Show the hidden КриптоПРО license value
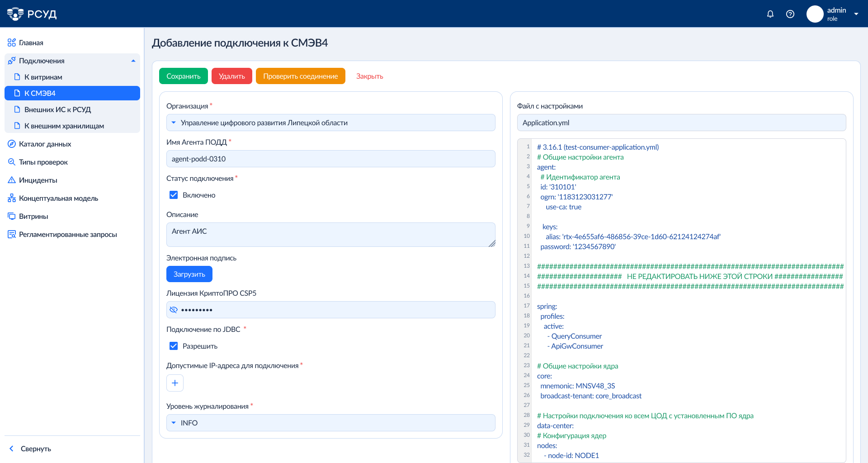Viewport: 868px width, 463px height. click(174, 310)
